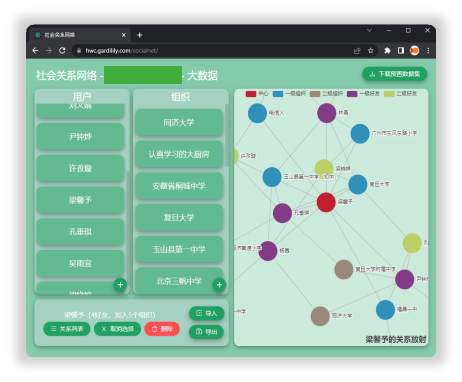Select the blue node at the graph's top left

coord(257,113)
